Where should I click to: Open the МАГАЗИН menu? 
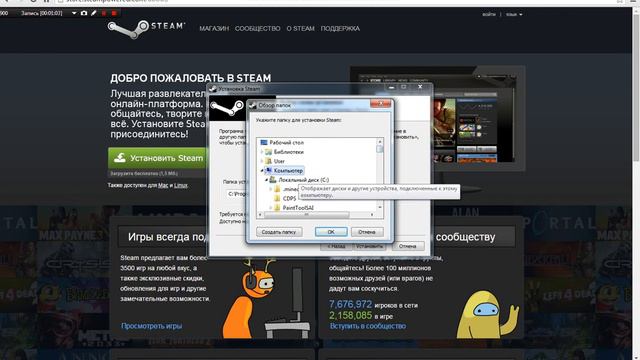[x=214, y=29]
